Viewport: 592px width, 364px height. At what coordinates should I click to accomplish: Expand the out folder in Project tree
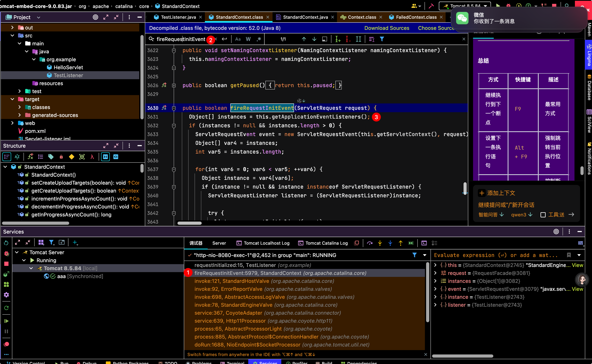pyautogui.click(x=12, y=27)
